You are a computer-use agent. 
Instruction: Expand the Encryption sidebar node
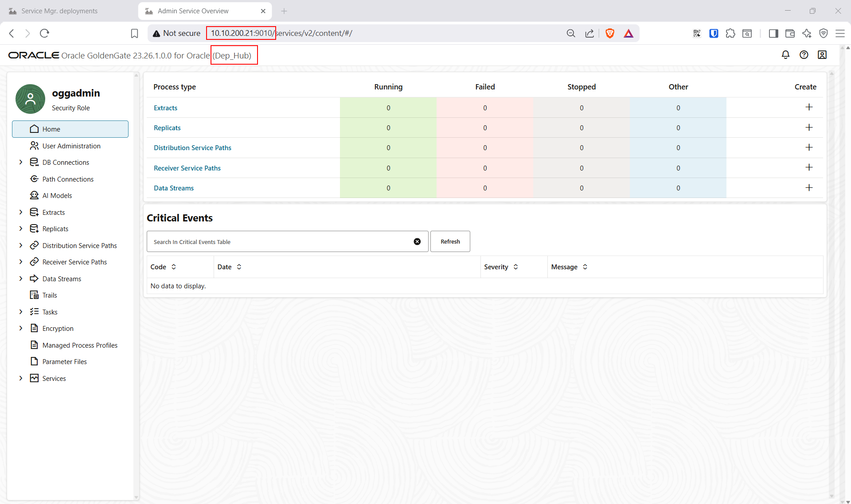tap(21, 328)
